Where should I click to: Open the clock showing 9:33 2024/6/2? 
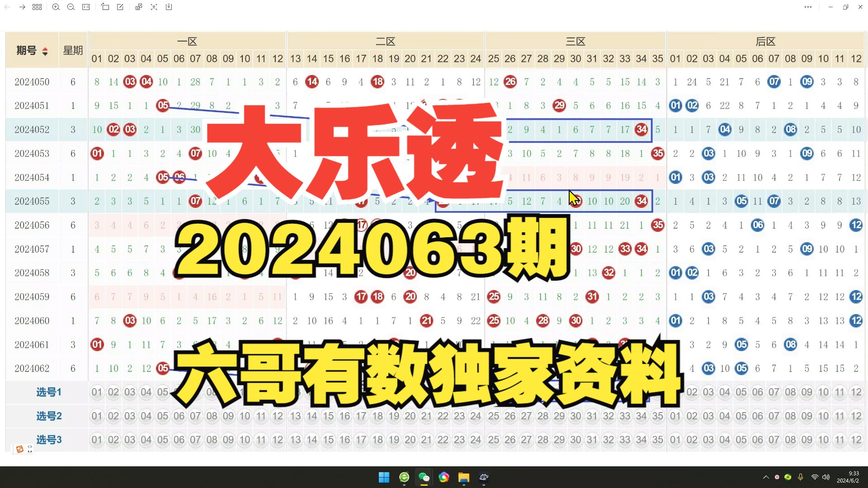[x=848, y=477]
